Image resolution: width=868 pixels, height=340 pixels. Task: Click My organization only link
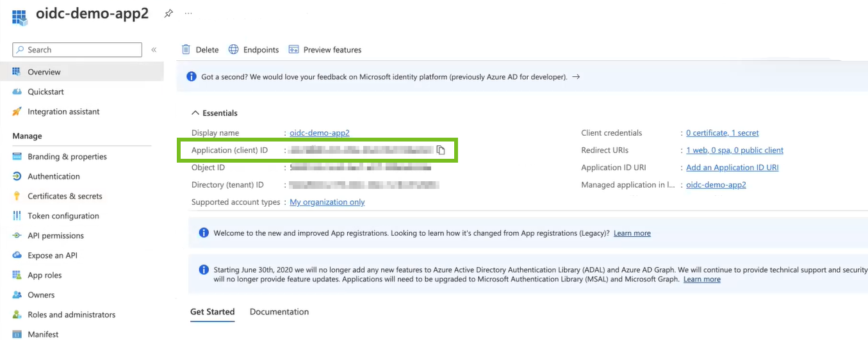click(327, 202)
